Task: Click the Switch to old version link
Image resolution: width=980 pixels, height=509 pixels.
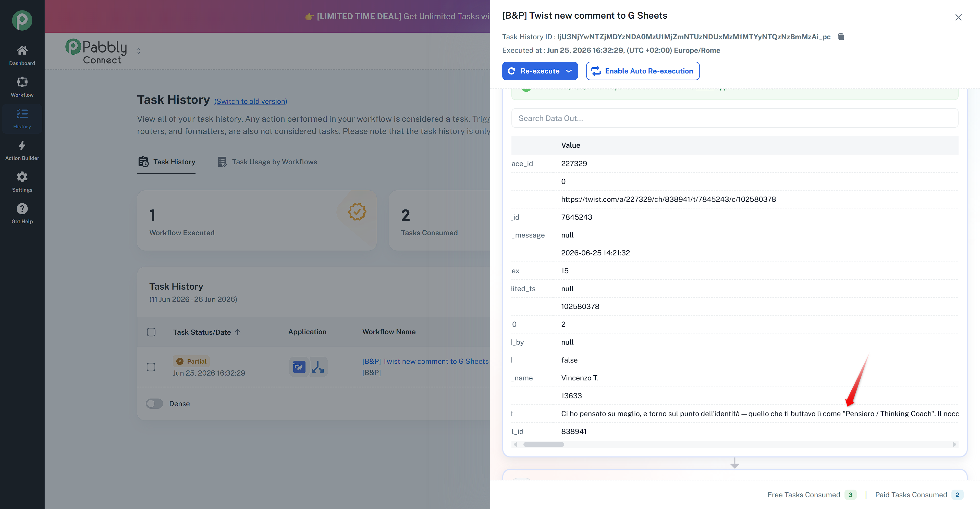Action: point(251,101)
